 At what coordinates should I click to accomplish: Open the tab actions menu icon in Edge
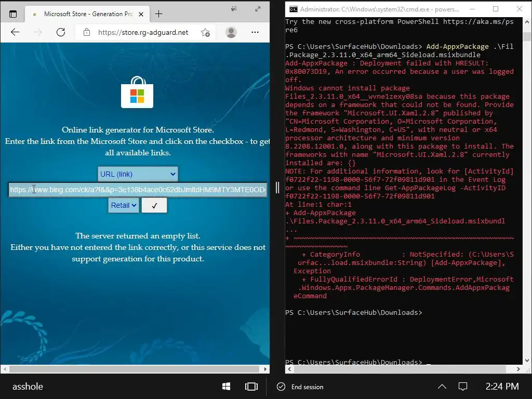(13, 14)
